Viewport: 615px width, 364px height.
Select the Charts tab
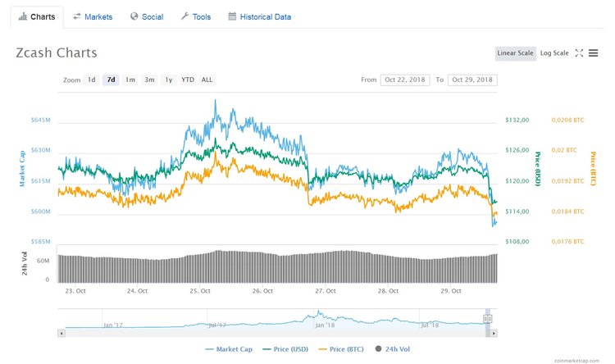pos(36,16)
